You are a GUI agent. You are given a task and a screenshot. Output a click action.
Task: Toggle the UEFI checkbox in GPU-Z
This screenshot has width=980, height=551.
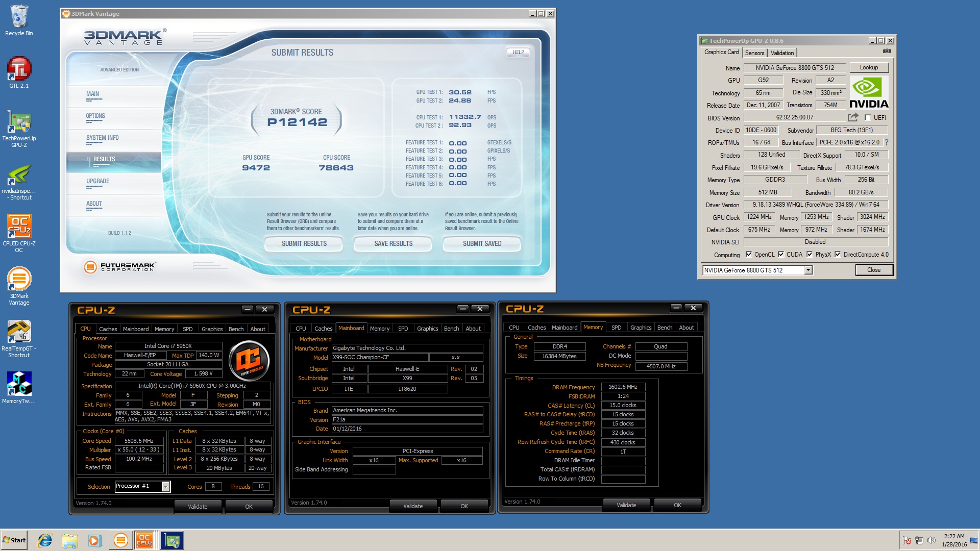point(868,117)
